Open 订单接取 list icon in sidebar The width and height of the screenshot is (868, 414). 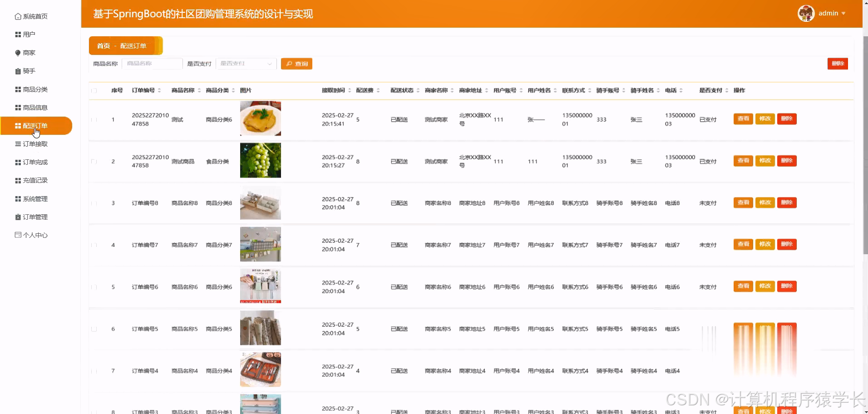click(18, 144)
